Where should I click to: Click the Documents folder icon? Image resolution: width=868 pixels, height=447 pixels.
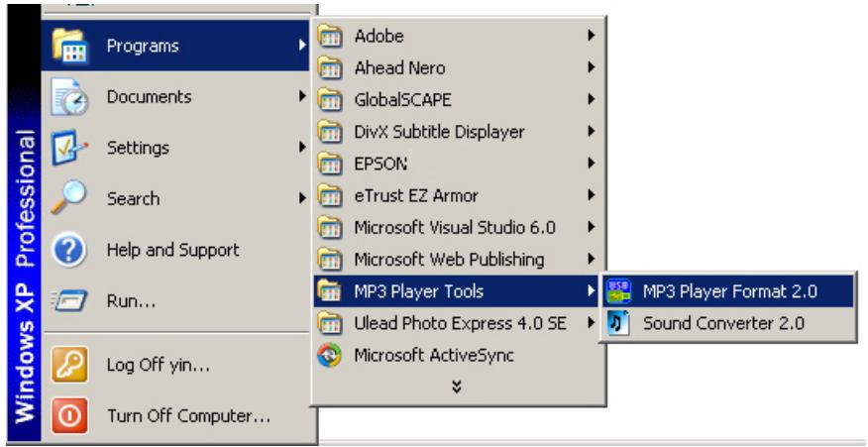tap(69, 97)
